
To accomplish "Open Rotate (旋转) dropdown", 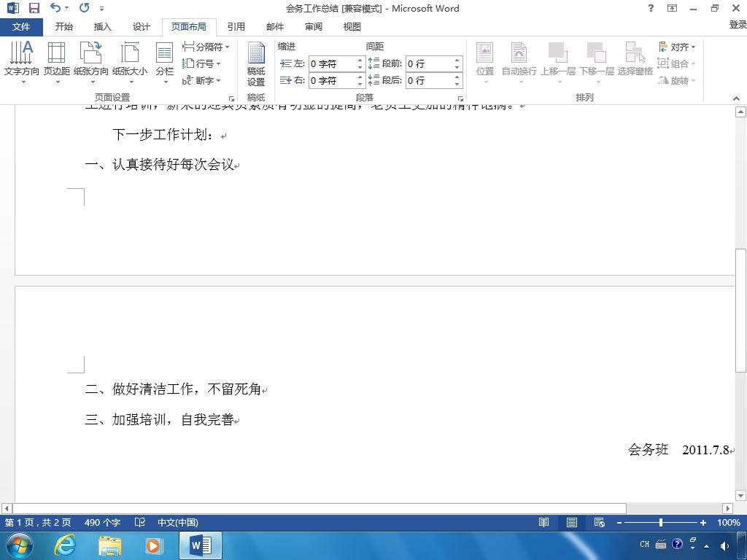I will click(677, 80).
